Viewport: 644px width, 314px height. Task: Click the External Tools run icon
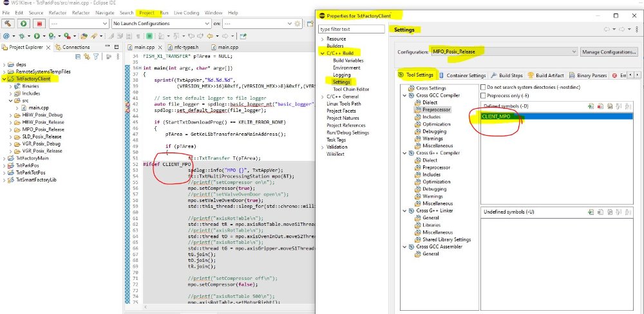coord(67,36)
